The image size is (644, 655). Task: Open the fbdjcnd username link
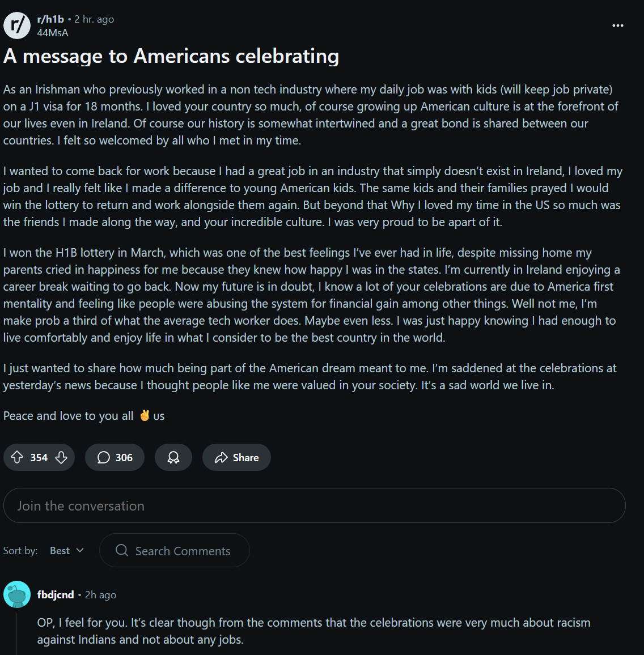[x=56, y=595]
